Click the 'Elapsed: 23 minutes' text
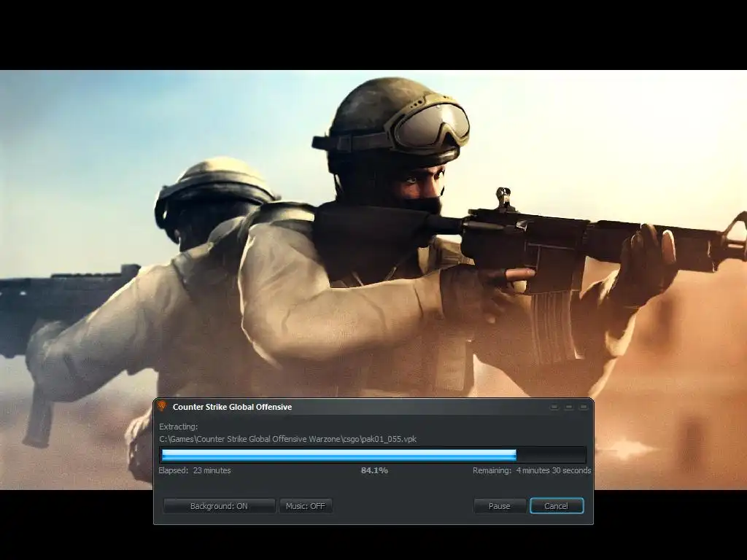 click(x=194, y=470)
